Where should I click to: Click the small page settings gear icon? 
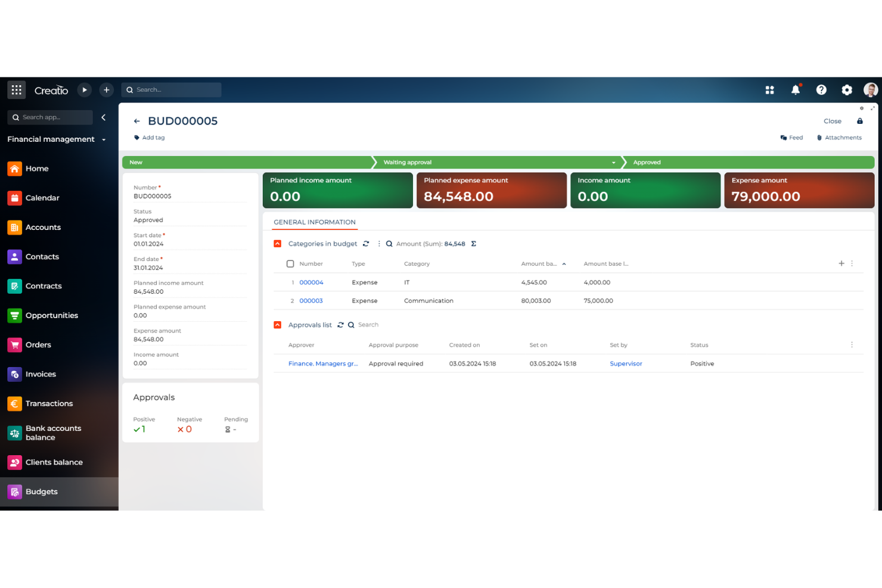coord(862,108)
